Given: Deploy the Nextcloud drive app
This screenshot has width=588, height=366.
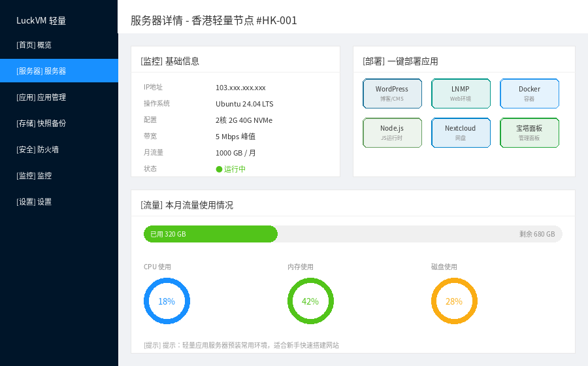Looking at the screenshot, I should pos(461,133).
